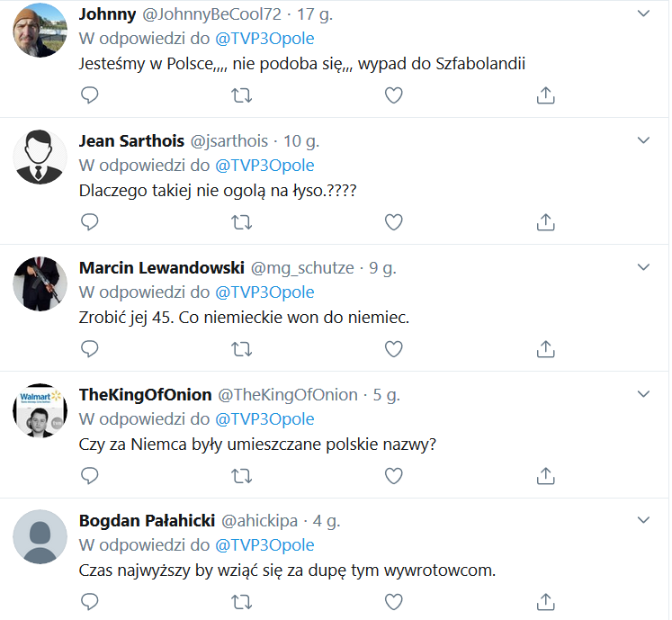Share TheKingOfOnion's tweet
This screenshot has width=672, height=620.
tap(545, 475)
